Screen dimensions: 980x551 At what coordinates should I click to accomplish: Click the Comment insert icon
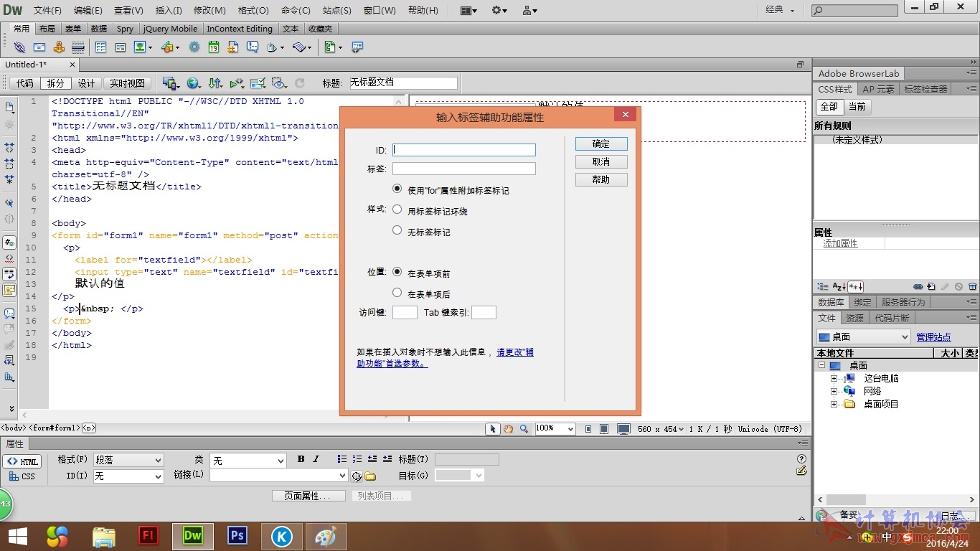[x=253, y=47]
